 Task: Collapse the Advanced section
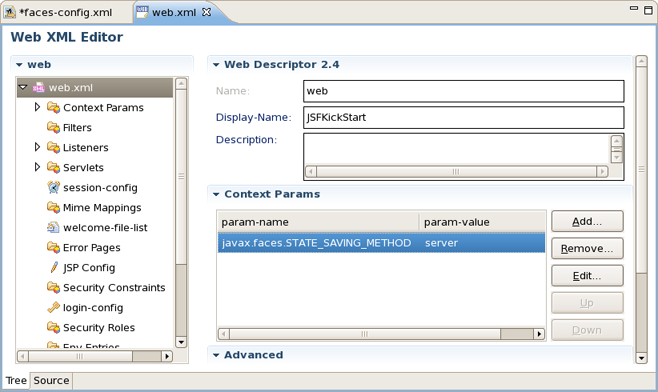click(216, 355)
